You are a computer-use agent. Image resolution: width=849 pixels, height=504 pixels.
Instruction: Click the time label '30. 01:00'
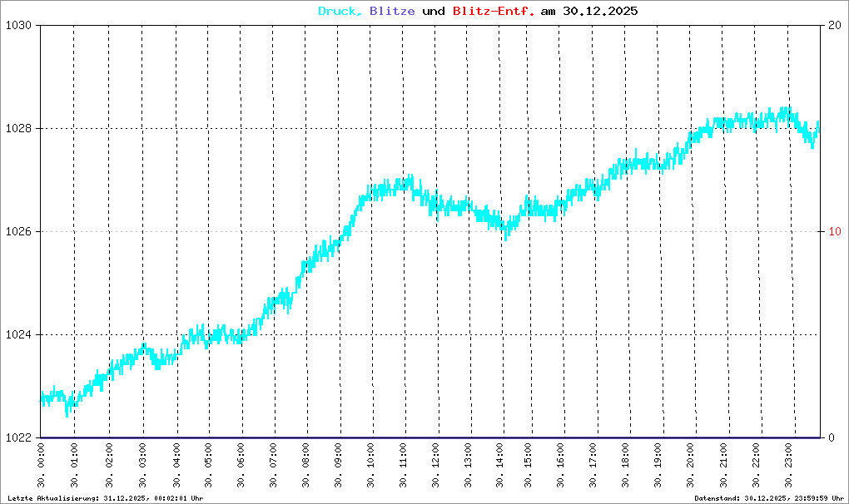tap(74, 466)
